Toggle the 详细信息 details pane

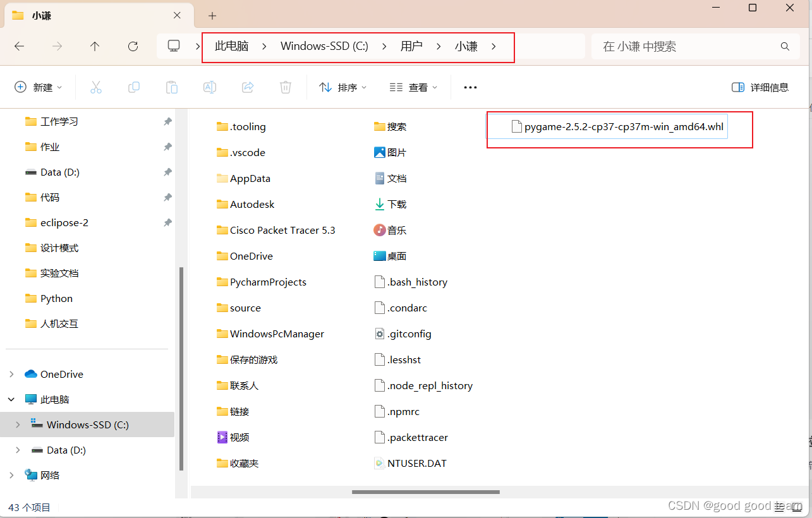[760, 87]
